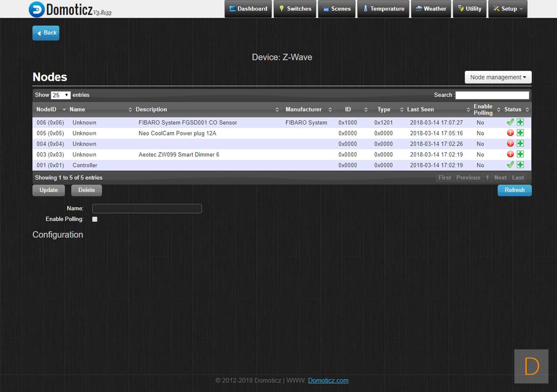Open the Setup menu dropdown
This screenshot has height=392, width=557.
508,9
